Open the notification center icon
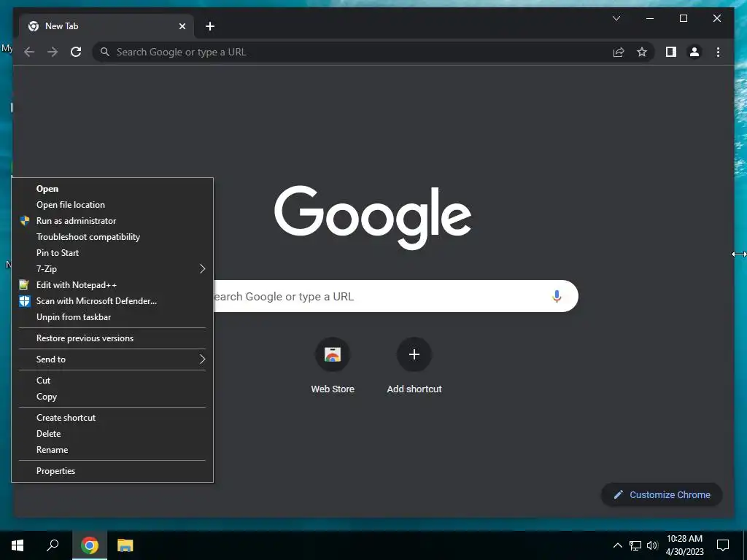The image size is (747, 560). [723, 545]
